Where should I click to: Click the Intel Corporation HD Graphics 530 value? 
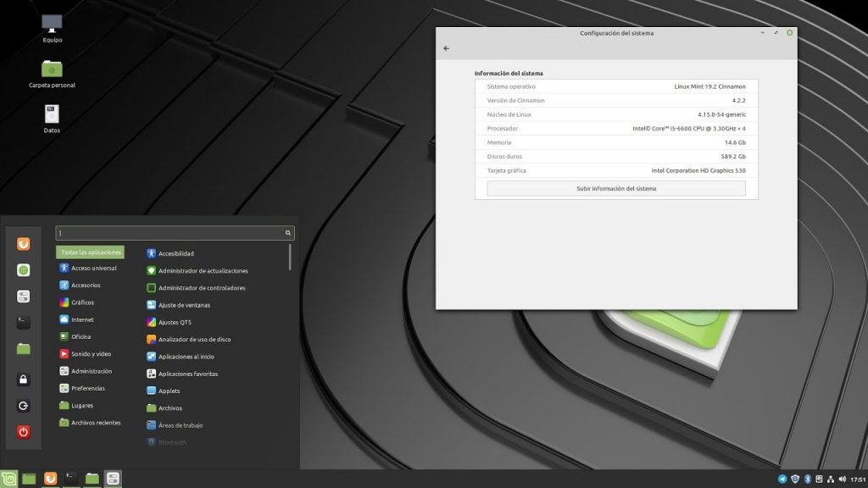pos(698,170)
